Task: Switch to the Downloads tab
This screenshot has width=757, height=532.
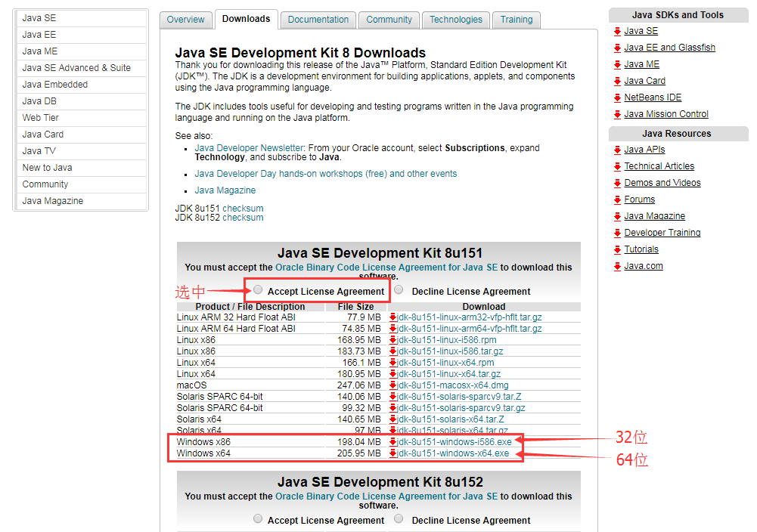Action: coord(247,20)
